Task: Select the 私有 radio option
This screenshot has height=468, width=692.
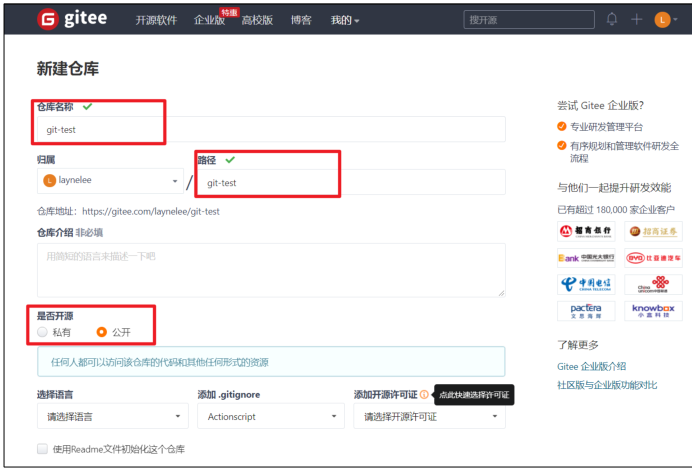Action: (42, 332)
